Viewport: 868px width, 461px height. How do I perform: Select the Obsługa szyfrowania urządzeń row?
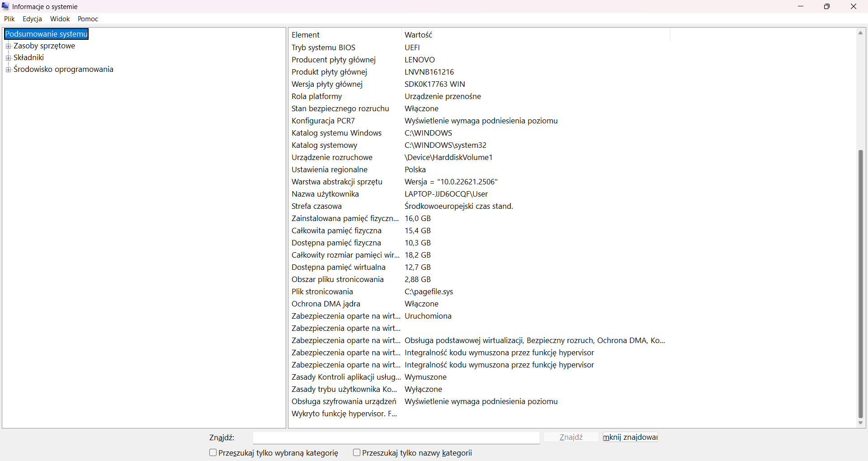(x=479, y=401)
